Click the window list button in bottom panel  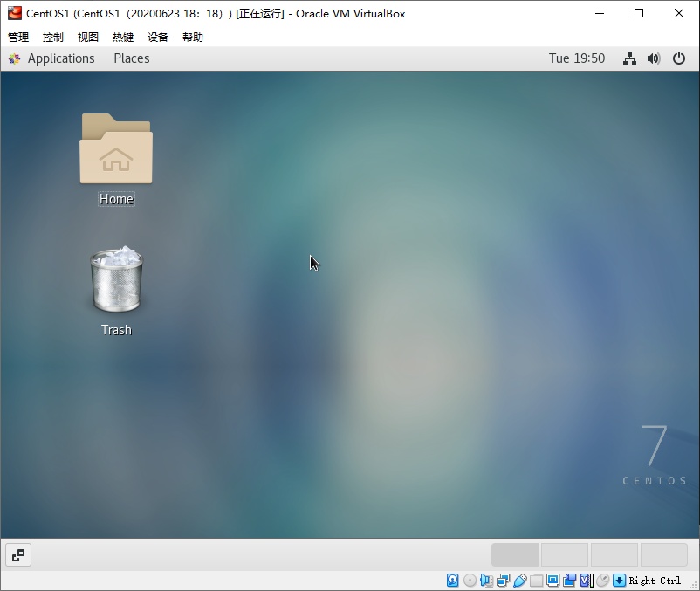click(x=18, y=554)
